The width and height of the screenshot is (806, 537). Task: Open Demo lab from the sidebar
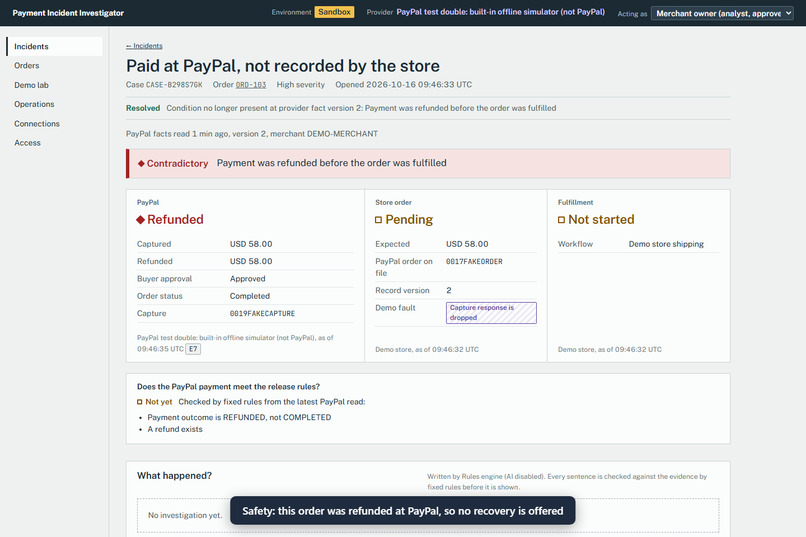31,85
